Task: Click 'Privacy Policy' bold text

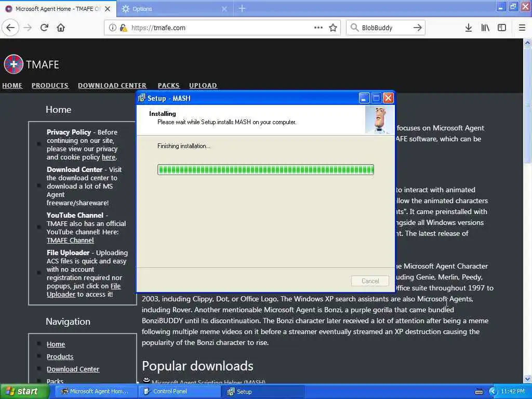Action: point(69,132)
